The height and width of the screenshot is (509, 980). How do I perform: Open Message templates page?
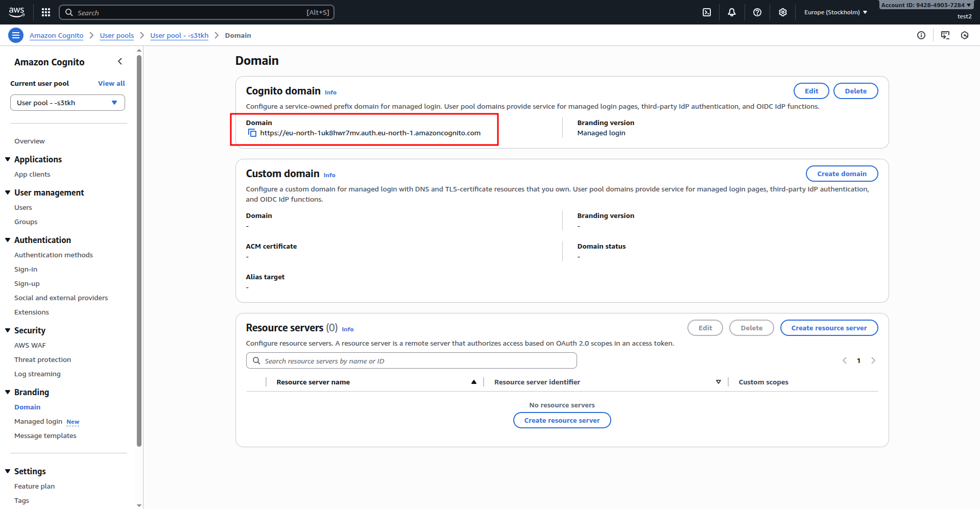[45, 435]
